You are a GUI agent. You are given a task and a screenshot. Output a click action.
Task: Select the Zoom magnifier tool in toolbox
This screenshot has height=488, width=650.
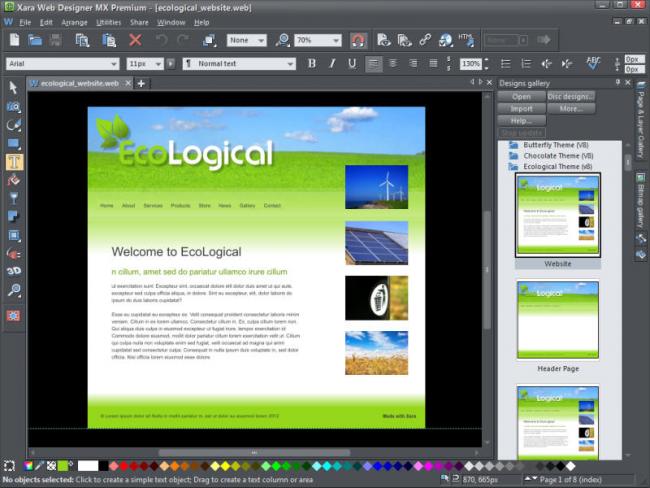coord(13,289)
